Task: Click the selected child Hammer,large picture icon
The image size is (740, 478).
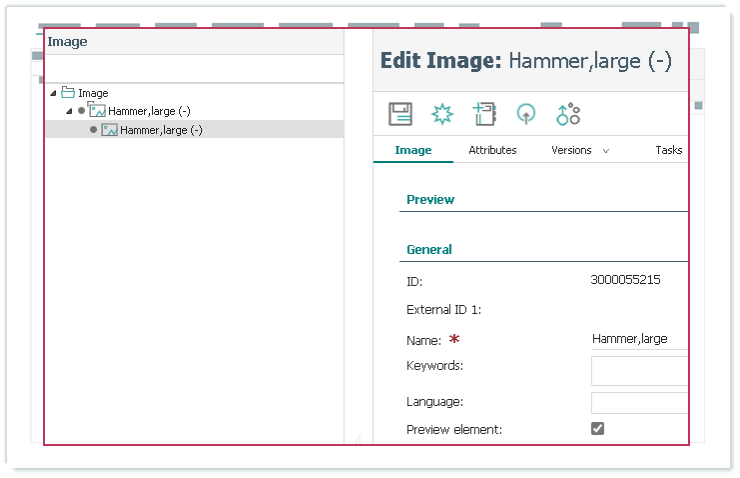Action: tap(109, 130)
